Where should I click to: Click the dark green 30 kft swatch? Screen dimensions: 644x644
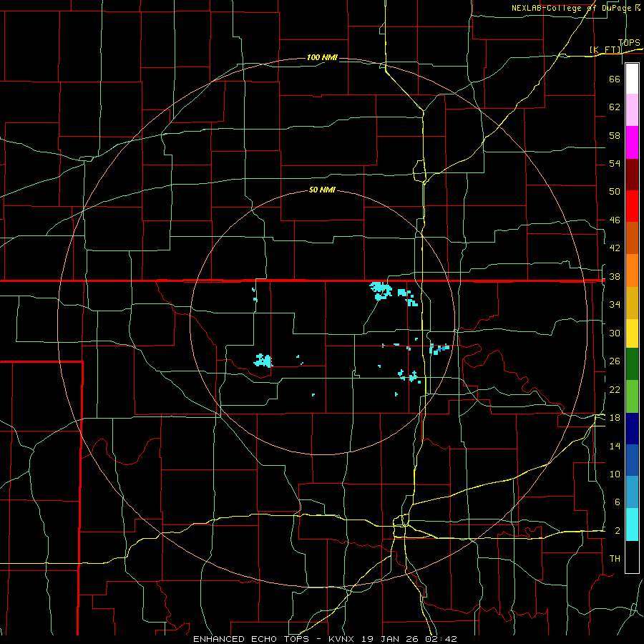click(632, 364)
